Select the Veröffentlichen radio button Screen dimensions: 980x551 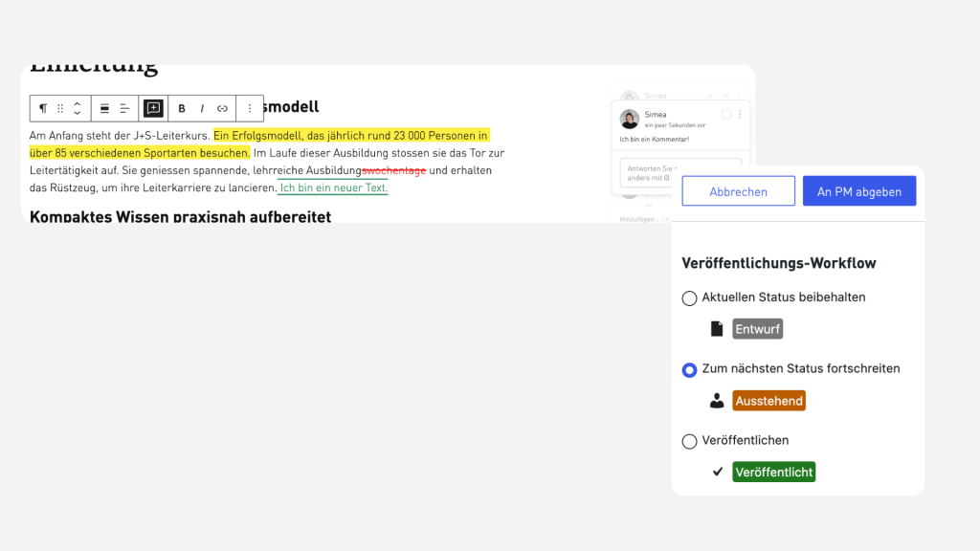[689, 441]
